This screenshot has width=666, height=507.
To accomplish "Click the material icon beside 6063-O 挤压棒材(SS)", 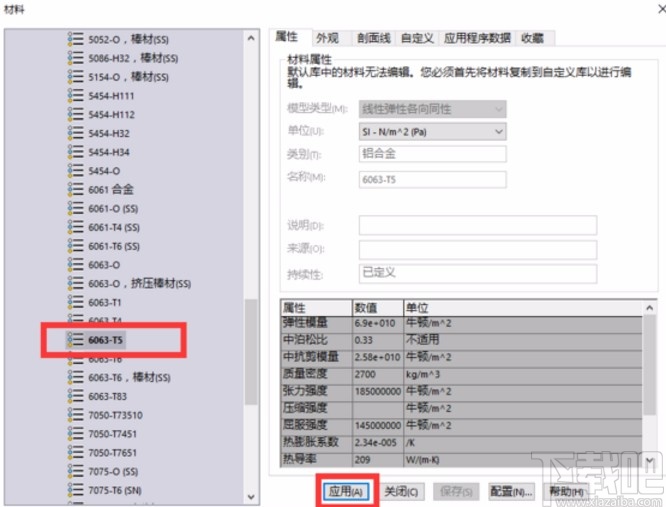I will click(x=76, y=283).
